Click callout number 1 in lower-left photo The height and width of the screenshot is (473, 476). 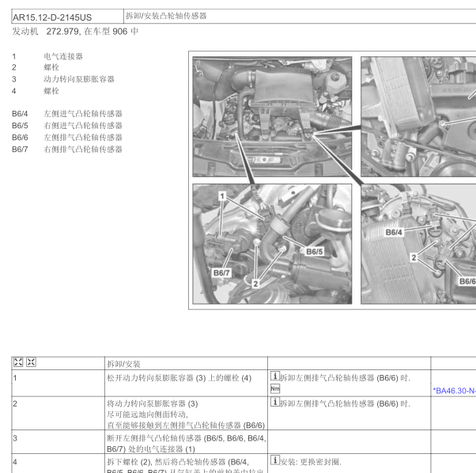coord(222,196)
